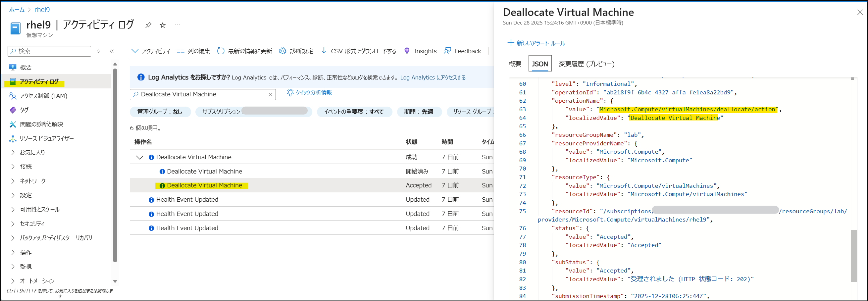Click the Log Analytics banner info icon
868x301 pixels.
[x=141, y=77]
